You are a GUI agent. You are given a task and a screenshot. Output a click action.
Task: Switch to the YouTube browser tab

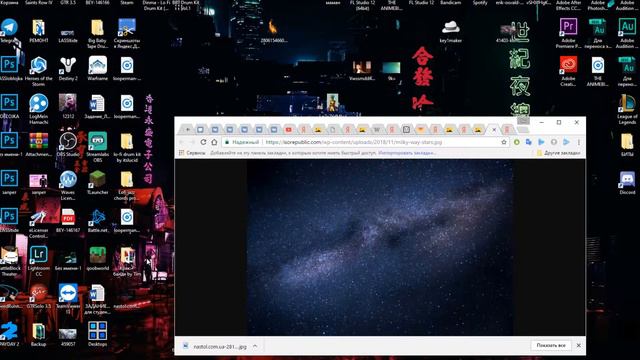[289, 129]
